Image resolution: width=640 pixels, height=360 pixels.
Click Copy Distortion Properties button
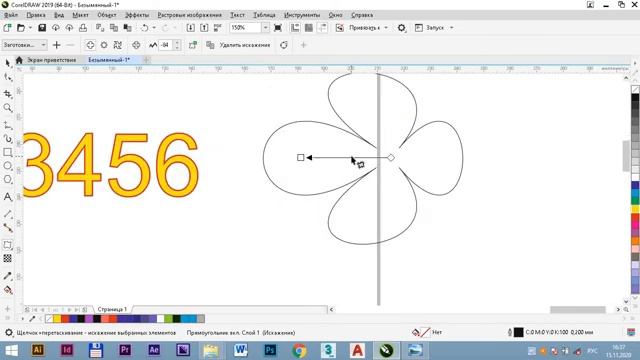pos(210,45)
